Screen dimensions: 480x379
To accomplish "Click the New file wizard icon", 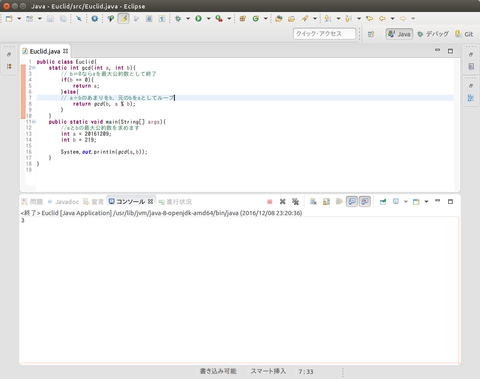I will pyautogui.click(x=9, y=19).
